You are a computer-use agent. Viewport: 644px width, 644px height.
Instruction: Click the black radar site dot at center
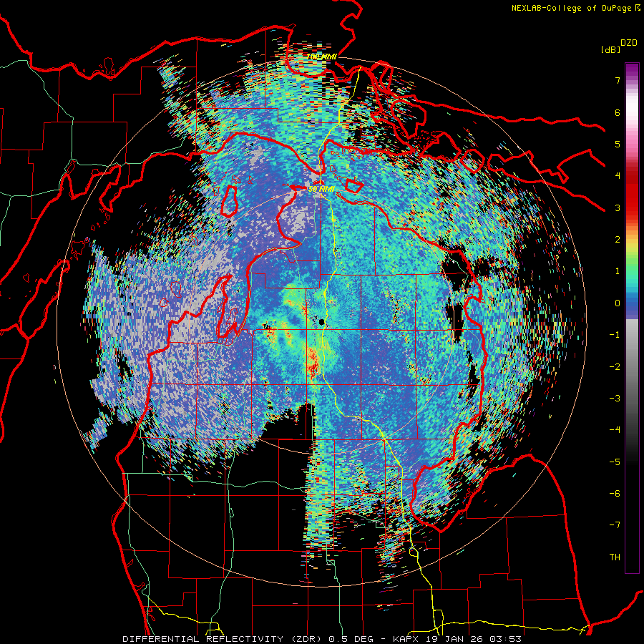(322, 321)
